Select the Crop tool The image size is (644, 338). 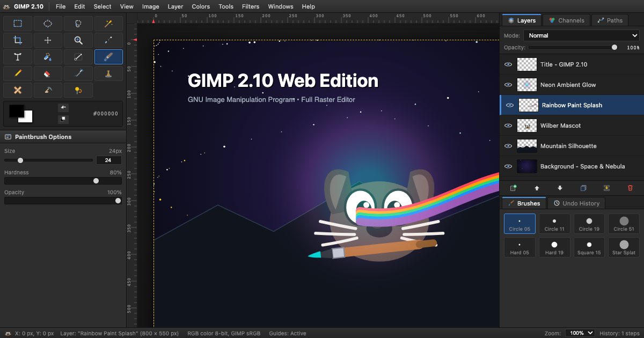coord(18,40)
